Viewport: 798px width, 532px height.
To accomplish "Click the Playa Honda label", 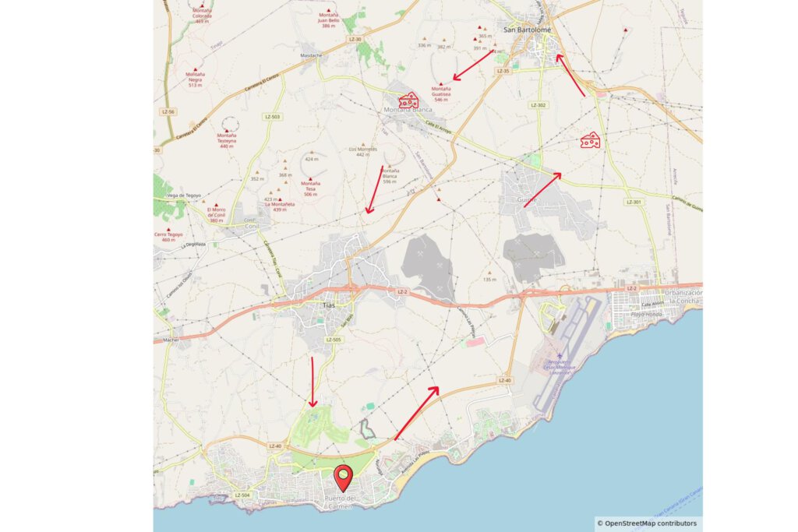I will coord(646,315).
